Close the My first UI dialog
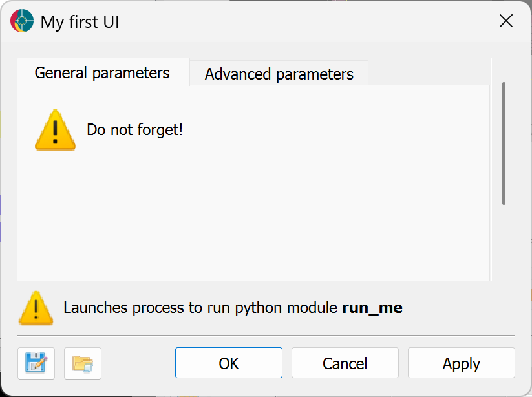Image resolution: width=532 pixels, height=397 pixels. pos(506,21)
